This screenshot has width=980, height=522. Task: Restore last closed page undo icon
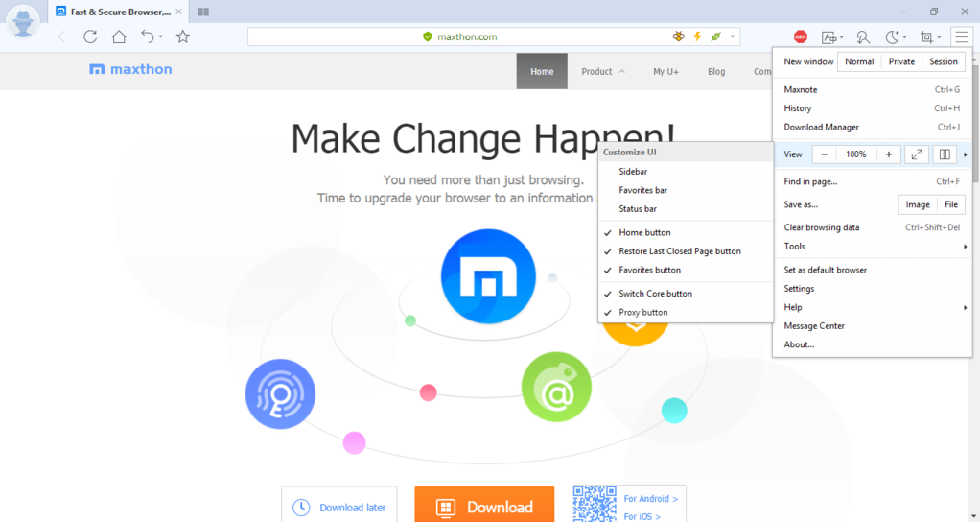coord(147,36)
